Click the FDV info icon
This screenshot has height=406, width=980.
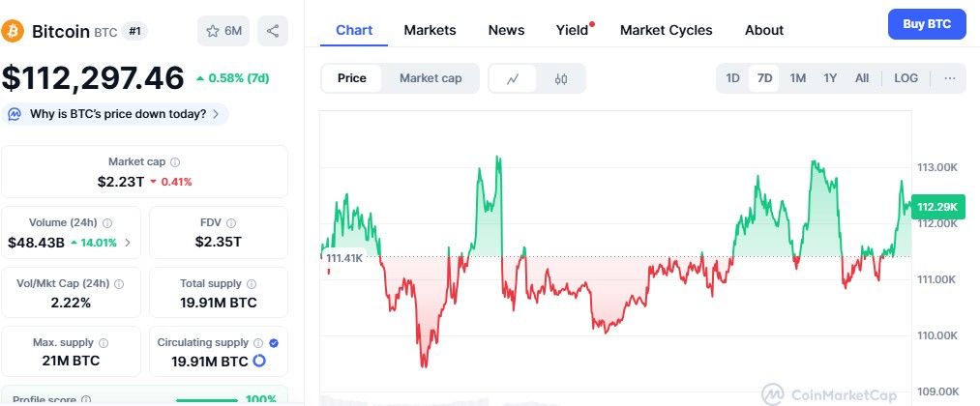(231, 223)
